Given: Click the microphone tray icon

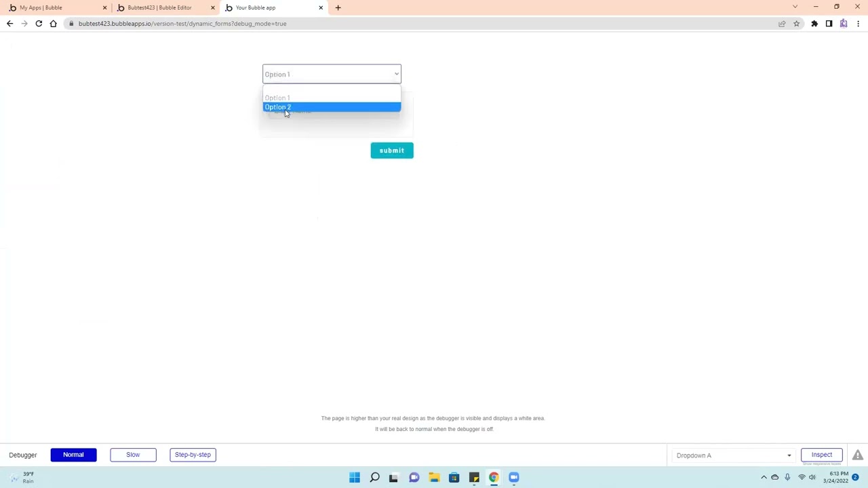Looking at the screenshot, I should point(787,477).
